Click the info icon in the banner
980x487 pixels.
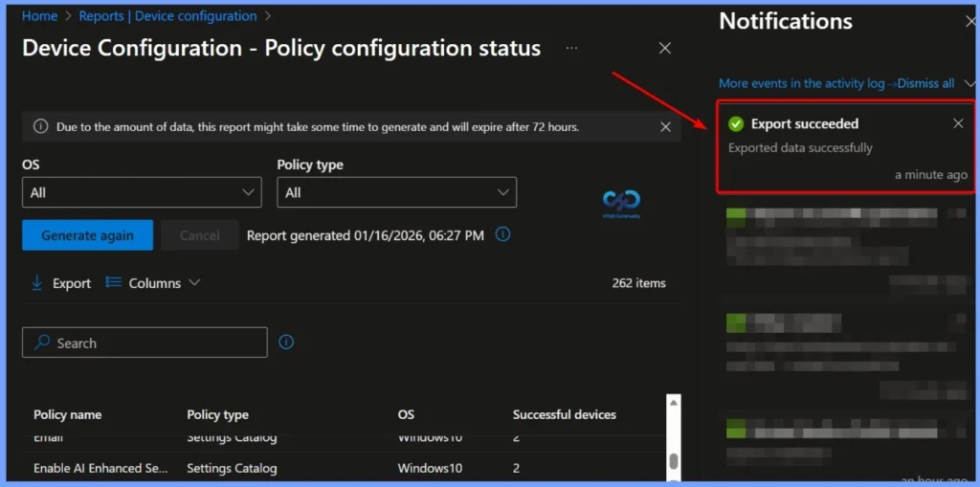pos(40,127)
